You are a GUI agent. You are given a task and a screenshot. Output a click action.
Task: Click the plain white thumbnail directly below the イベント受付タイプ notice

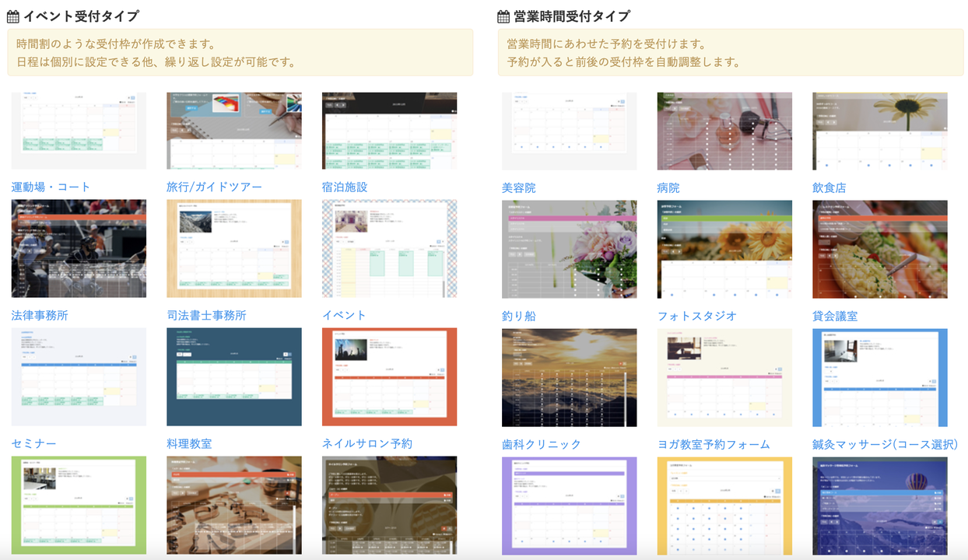[79, 131]
